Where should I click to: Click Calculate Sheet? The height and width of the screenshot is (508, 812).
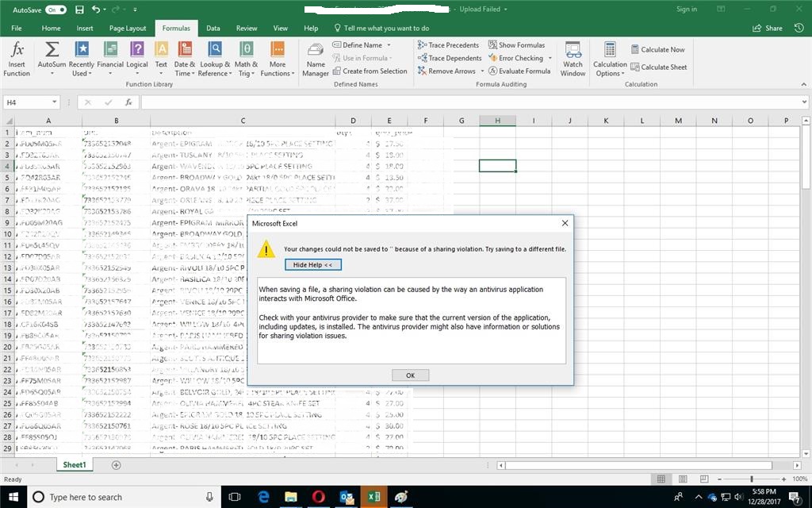click(x=659, y=67)
